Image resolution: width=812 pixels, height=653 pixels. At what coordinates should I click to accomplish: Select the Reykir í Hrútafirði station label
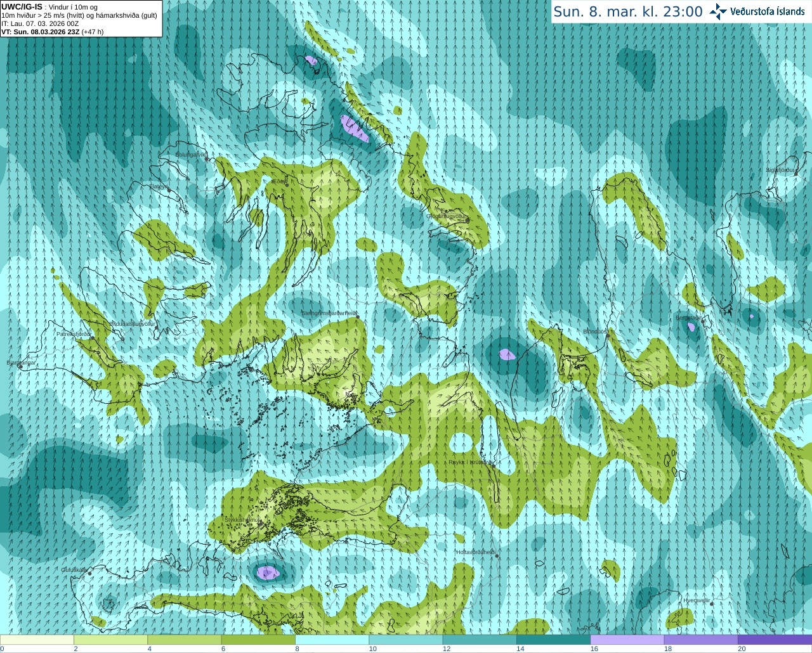coord(471,462)
